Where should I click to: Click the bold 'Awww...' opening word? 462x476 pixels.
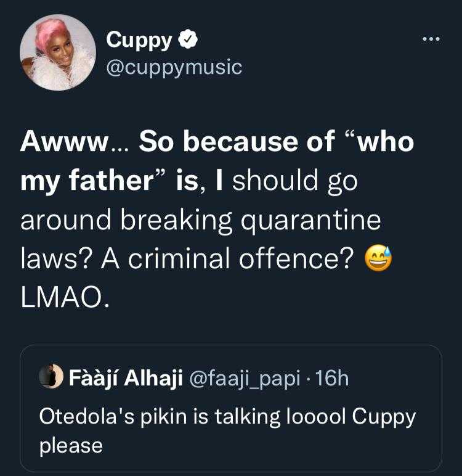pyautogui.click(x=75, y=141)
